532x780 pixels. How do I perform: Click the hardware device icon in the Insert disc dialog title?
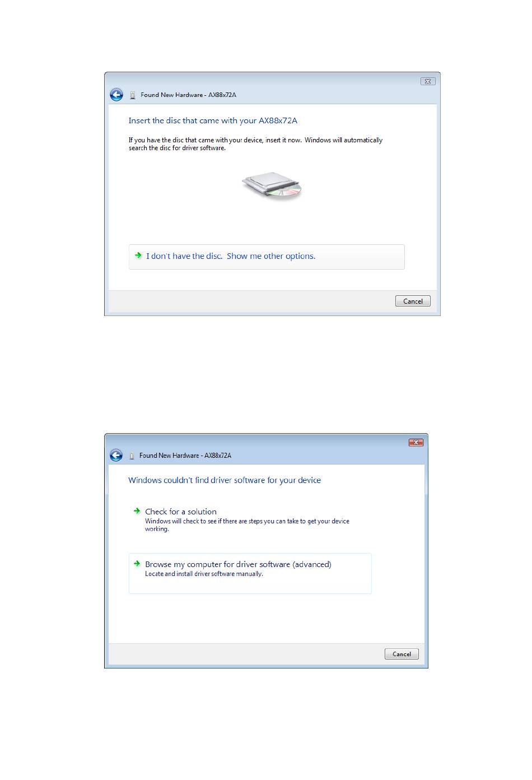tap(133, 95)
